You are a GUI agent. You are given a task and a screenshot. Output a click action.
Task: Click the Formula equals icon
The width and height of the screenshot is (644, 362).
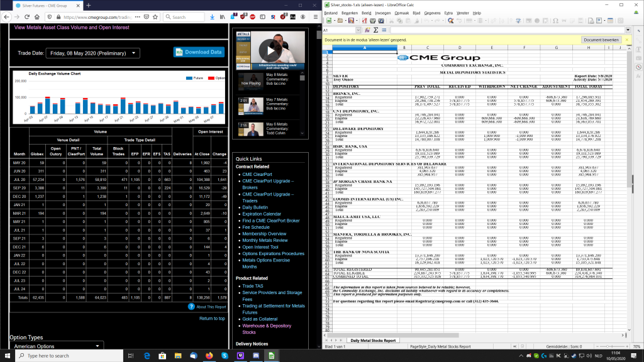coord(384,30)
